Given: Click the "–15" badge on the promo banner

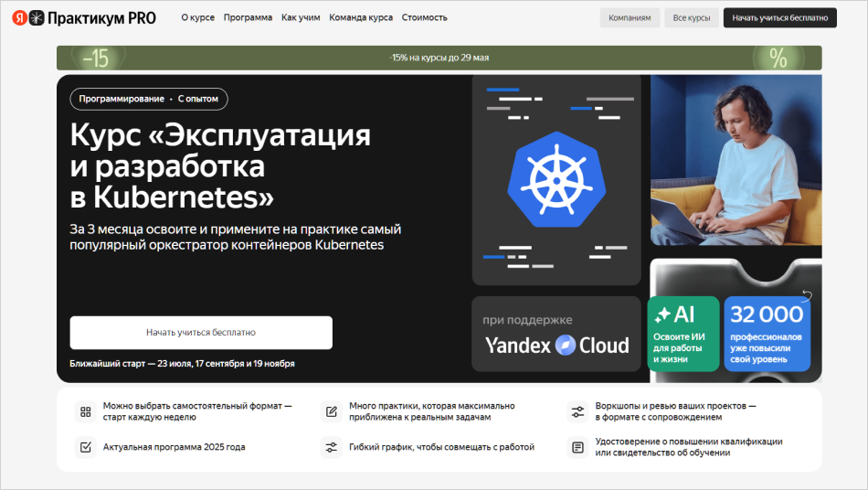Looking at the screenshot, I should [x=96, y=59].
